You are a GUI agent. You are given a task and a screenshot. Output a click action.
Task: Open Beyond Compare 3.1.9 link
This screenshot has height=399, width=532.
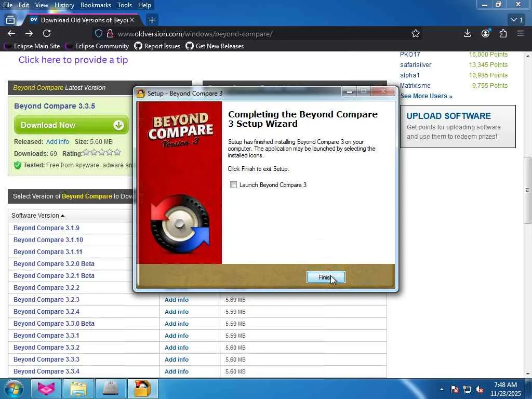tap(46, 228)
